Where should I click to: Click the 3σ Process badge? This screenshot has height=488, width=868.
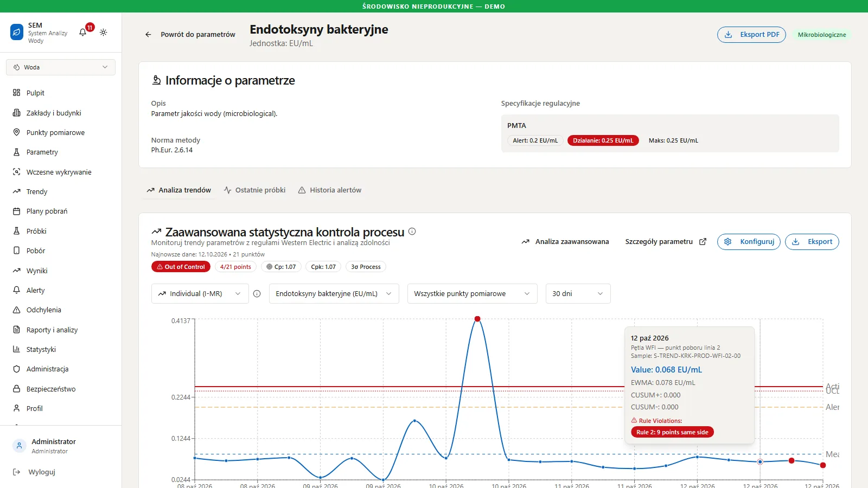[366, 267]
